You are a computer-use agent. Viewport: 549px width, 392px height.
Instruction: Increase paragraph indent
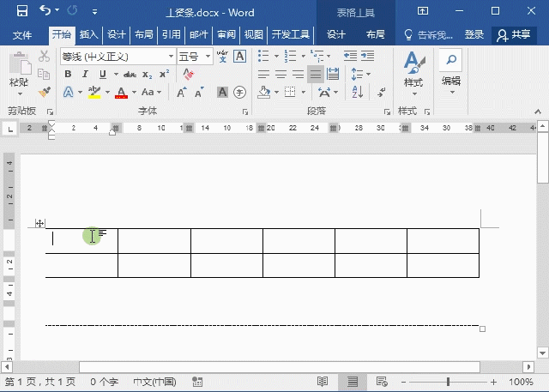click(368, 56)
